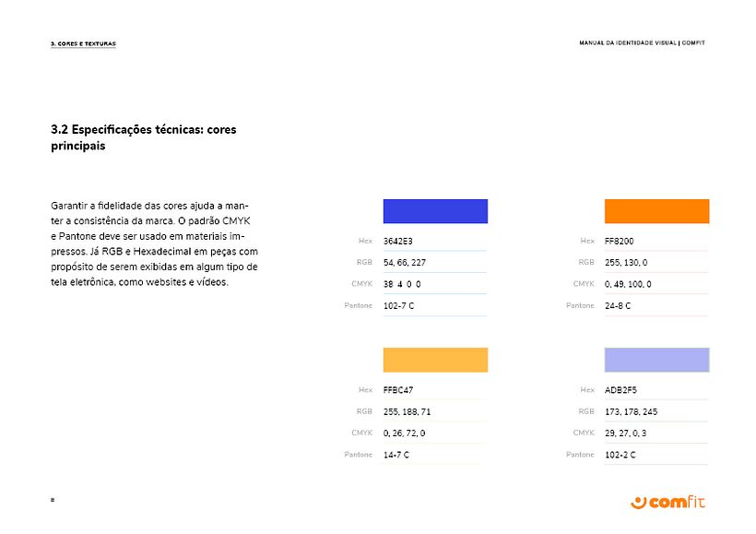Select the CMYK value 0, 49, 100, 0
The image size is (756, 534).
click(628, 284)
